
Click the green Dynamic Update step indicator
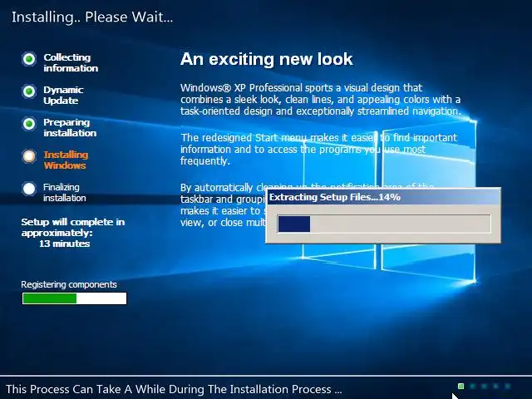coord(29,91)
